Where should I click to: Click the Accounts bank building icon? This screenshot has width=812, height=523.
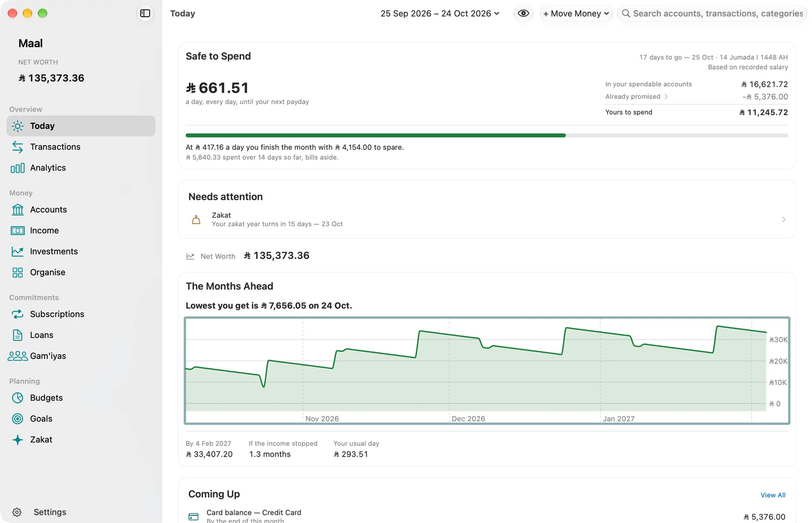pyautogui.click(x=18, y=210)
